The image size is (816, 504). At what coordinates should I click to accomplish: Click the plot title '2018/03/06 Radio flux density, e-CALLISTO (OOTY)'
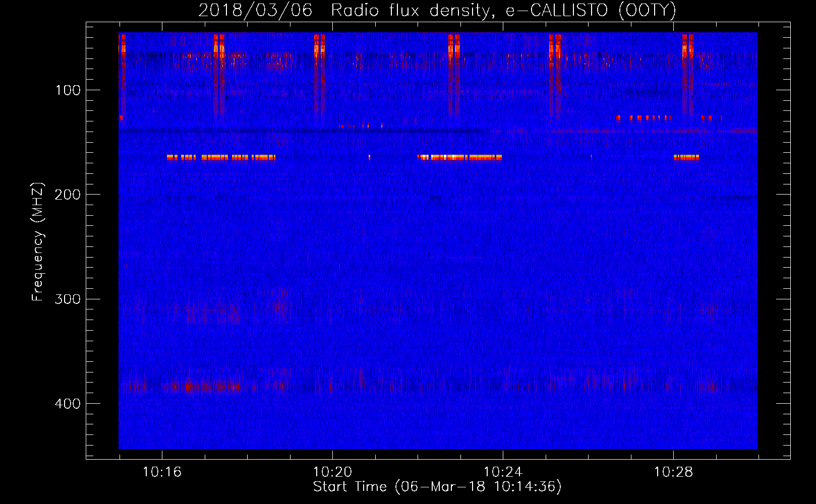tap(437, 10)
